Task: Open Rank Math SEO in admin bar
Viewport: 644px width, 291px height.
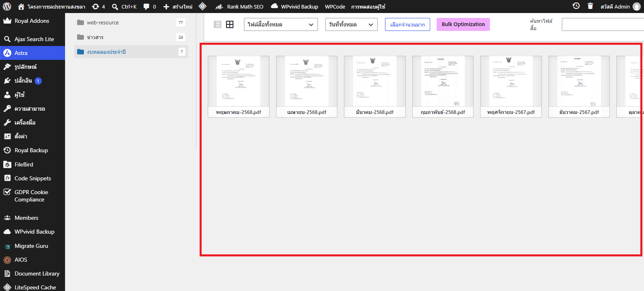Action: pyautogui.click(x=239, y=7)
